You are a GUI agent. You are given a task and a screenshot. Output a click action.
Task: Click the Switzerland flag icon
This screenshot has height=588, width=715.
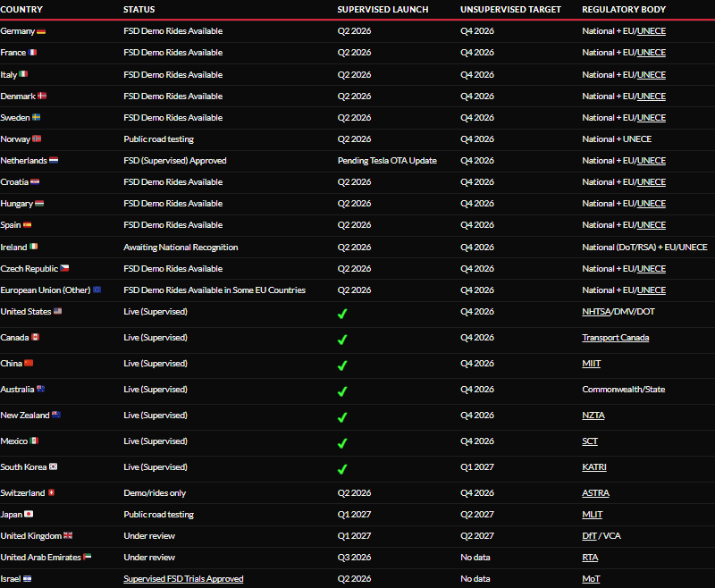click(x=51, y=492)
